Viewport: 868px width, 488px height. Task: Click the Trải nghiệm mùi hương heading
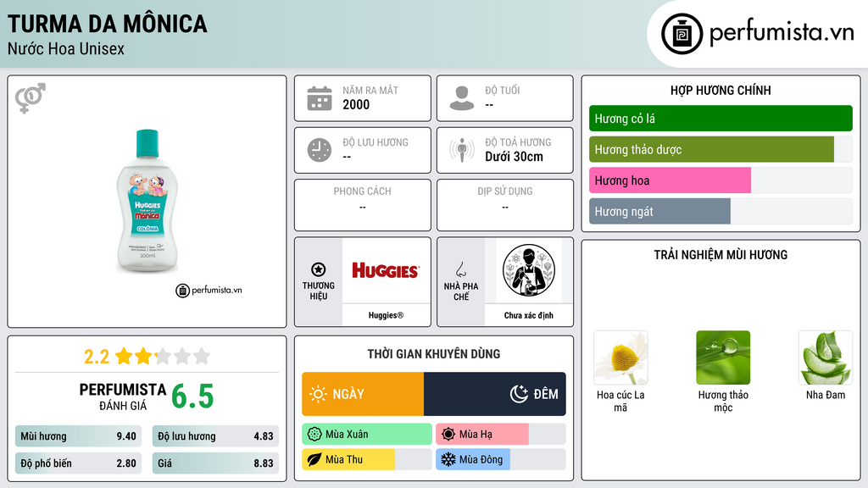pos(721,255)
